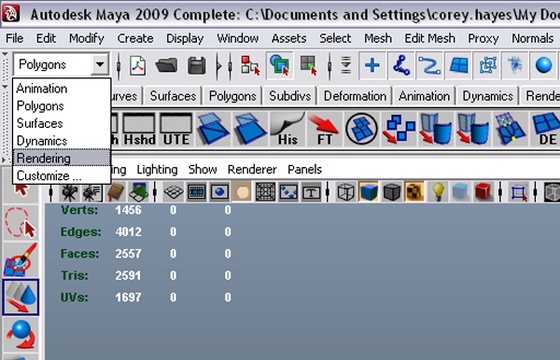Click the New Scene icon

[138, 66]
